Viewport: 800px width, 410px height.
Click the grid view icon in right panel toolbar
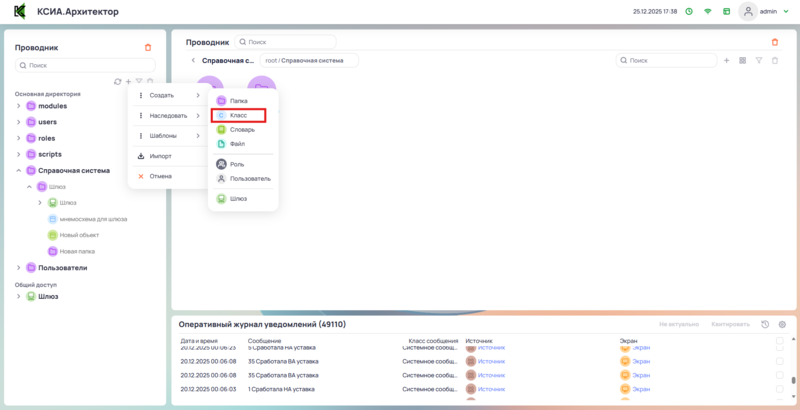coord(742,61)
